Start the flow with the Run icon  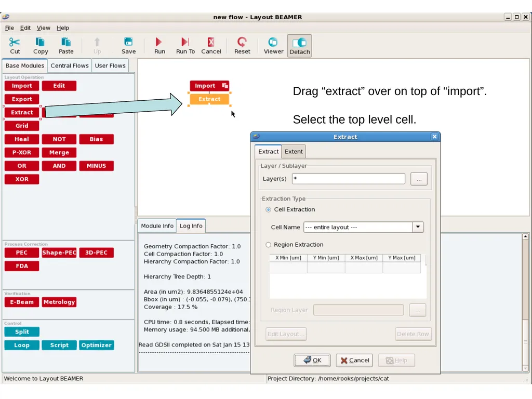[x=159, y=42]
